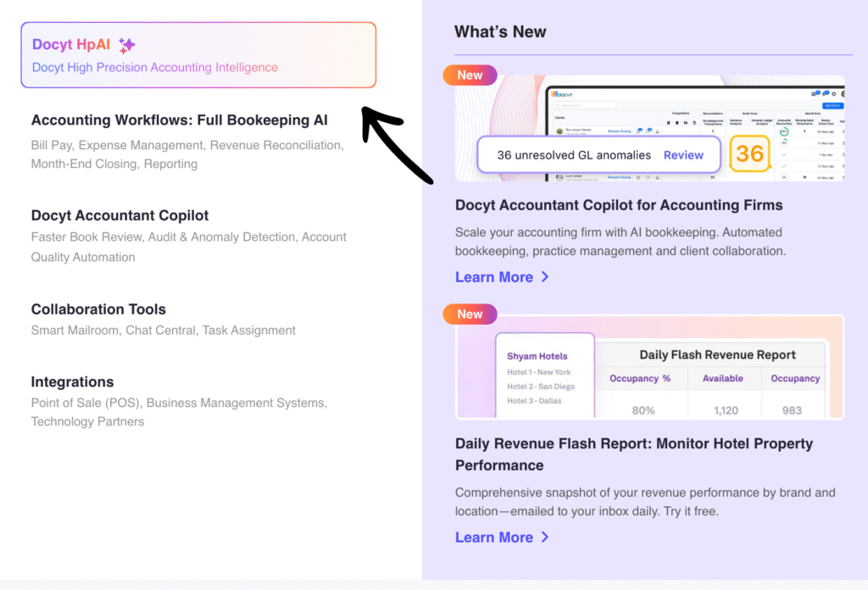
Task: Click Learn More under the Daily Revenue Flash Report
Action: pos(494,537)
